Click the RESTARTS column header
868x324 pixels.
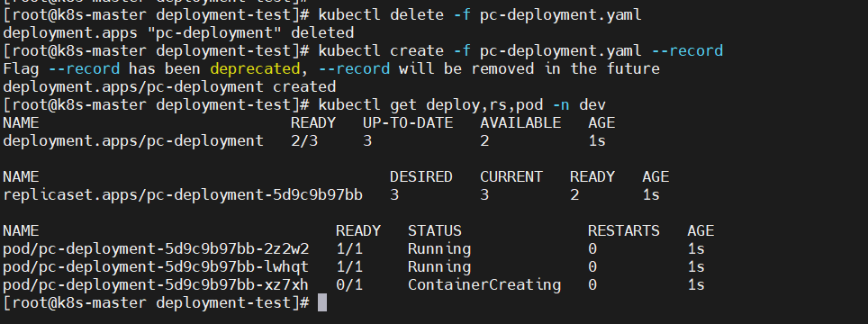point(624,231)
